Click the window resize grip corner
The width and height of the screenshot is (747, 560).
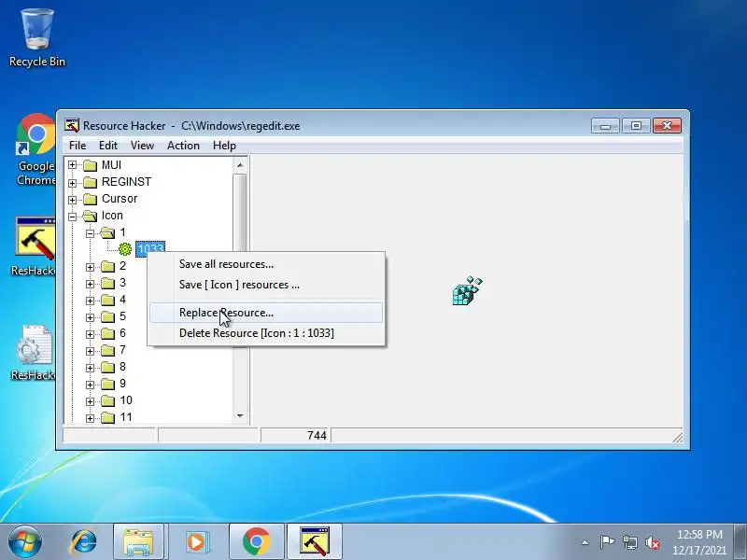(678, 437)
